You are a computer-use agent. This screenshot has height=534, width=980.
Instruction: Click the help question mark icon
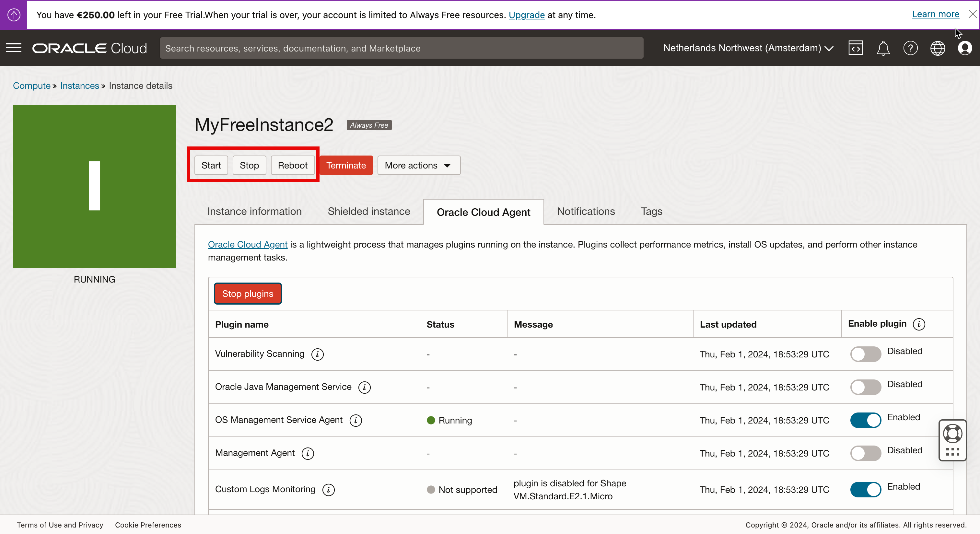[910, 48]
